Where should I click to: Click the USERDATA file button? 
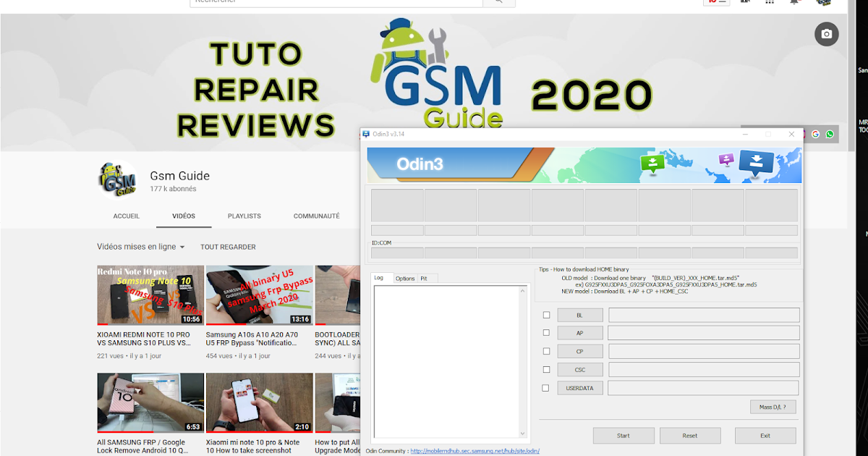click(579, 388)
